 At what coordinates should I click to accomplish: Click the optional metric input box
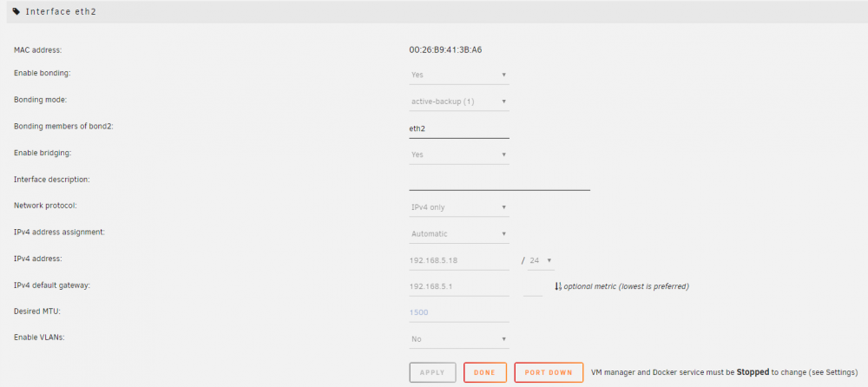pos(533,287)
